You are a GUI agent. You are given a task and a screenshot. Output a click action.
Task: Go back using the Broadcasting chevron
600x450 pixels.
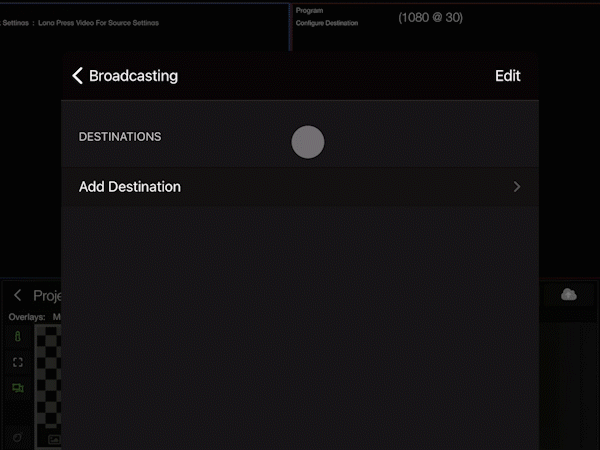pyautogui.click(x=77, y=76)
